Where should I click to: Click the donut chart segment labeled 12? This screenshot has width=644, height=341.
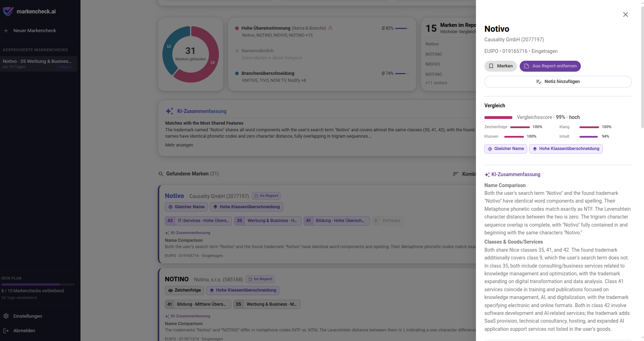(169, 47)
